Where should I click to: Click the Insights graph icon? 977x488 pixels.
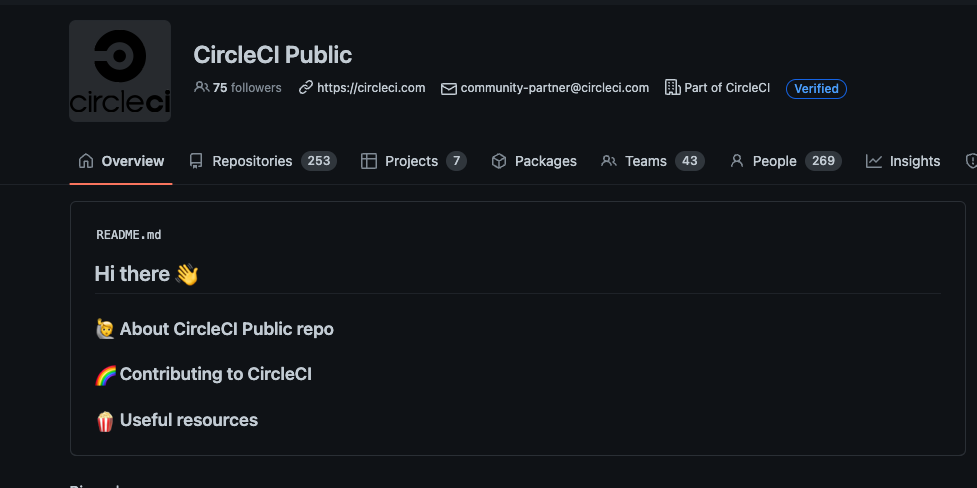point(874,161)
